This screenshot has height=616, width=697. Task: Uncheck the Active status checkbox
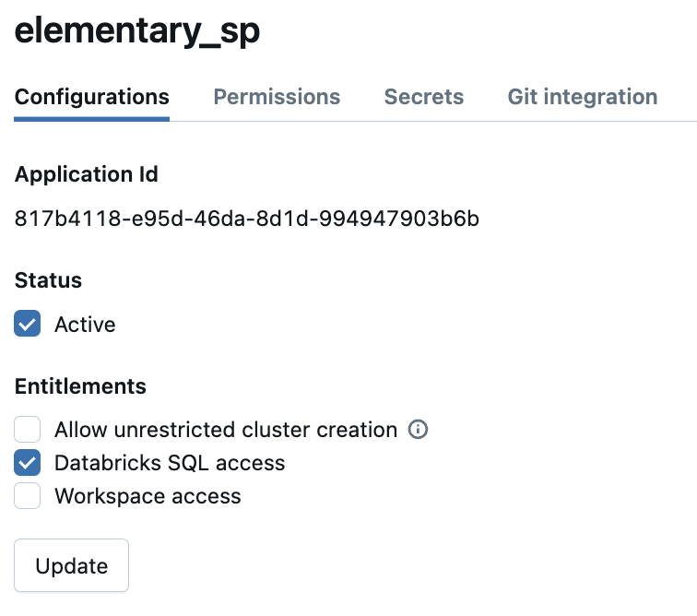(x=27, y=324)
